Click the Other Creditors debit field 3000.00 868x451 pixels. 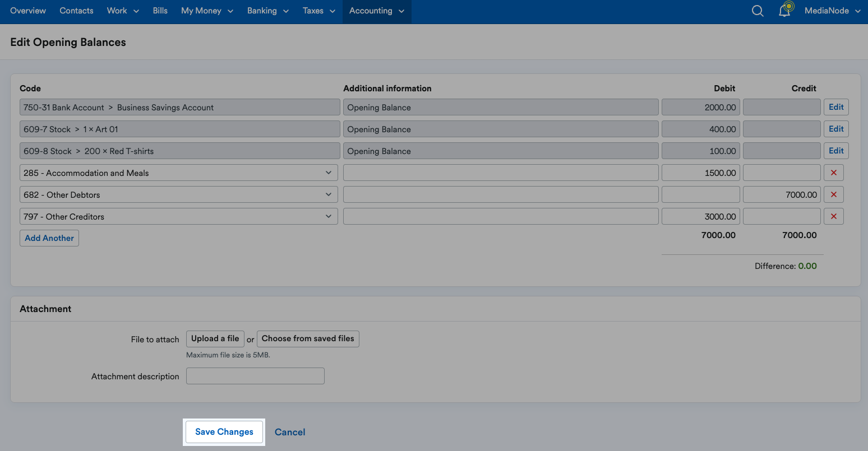click(701, 216)
